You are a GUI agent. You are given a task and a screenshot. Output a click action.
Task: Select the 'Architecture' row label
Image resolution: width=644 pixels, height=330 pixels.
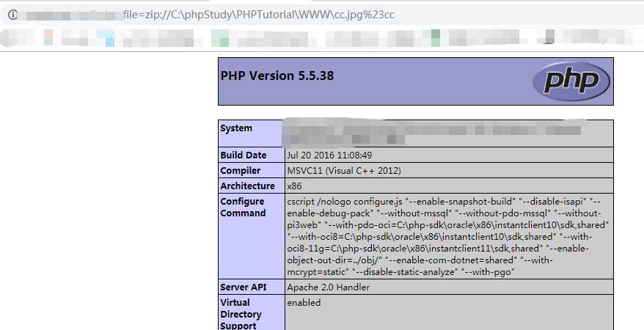click(x=247, y=186)
